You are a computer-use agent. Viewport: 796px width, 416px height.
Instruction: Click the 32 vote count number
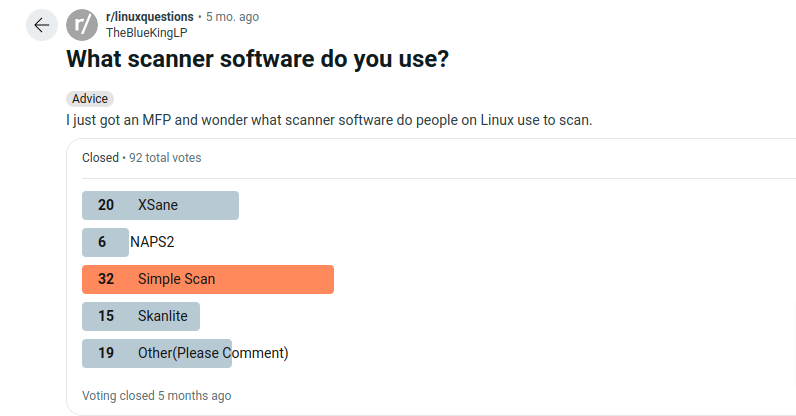click(106, 279)
